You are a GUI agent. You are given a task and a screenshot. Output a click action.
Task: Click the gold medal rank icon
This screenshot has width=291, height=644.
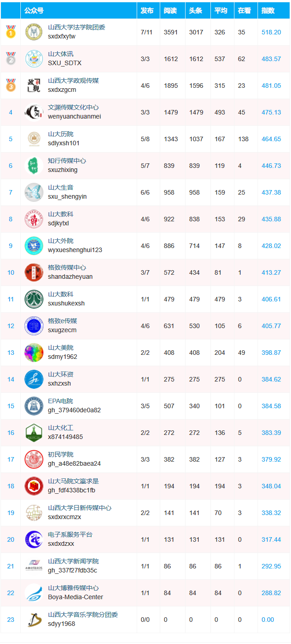[10, 32]
